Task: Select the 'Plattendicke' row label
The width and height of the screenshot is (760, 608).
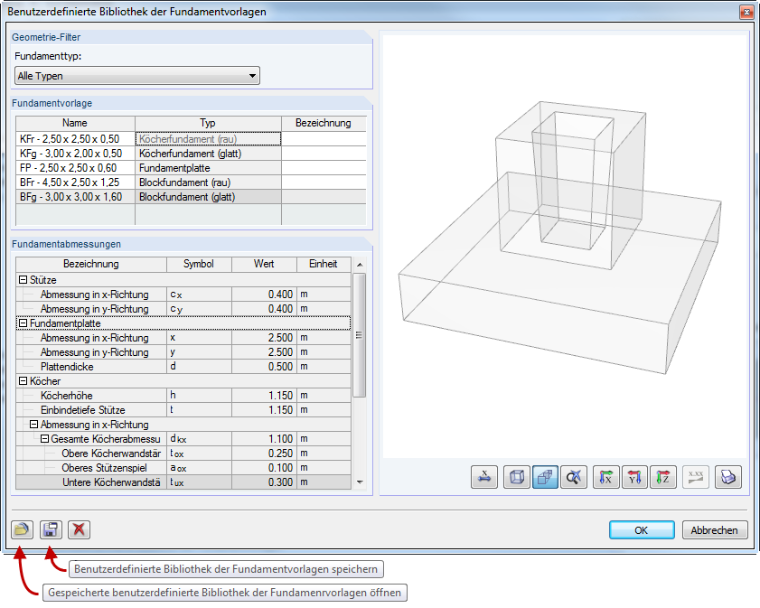Action: pos(67,367)
